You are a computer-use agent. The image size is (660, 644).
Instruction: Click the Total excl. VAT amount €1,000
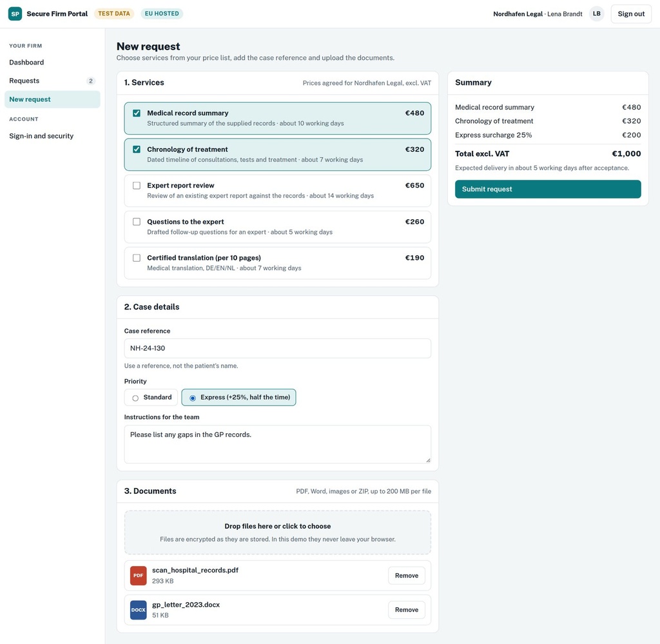pos(626,153)
